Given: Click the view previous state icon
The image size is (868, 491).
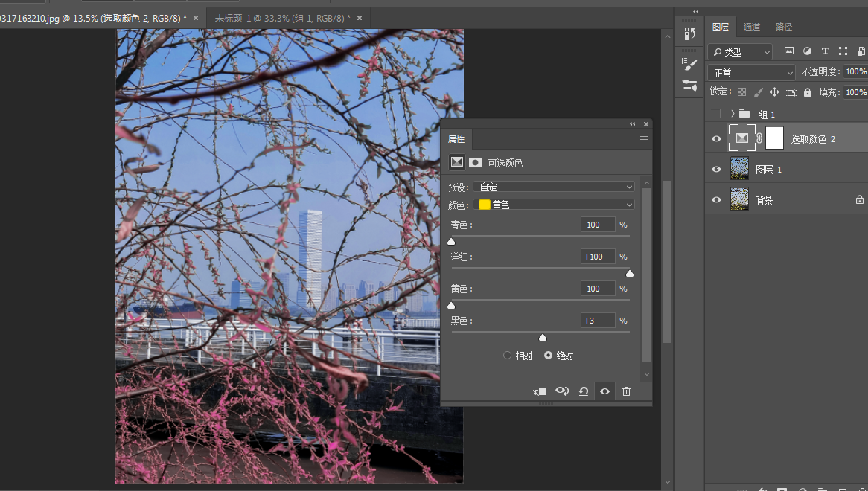Looking at the screenshot, I should (562, 391).
